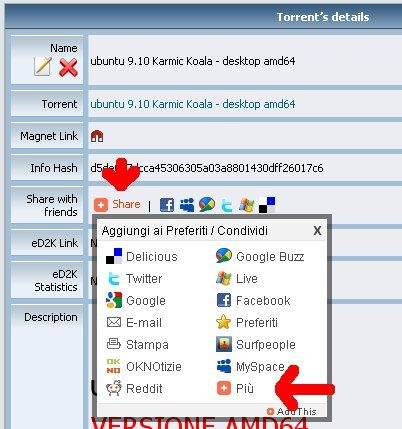
Task: Click the Magnet Link label
Action: pos(49,136)
